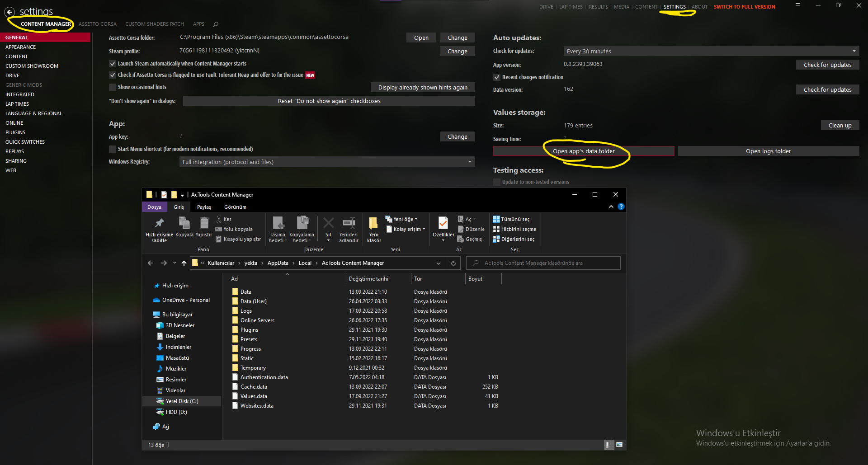The width and height of the screenshot is (868, 465).
Task: Enable Show occasional hints checkbox
Action: 113,87
